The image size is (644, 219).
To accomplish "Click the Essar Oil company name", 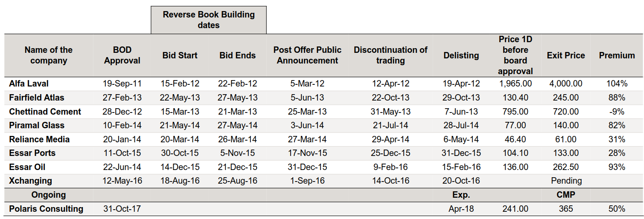I will 27,167.
